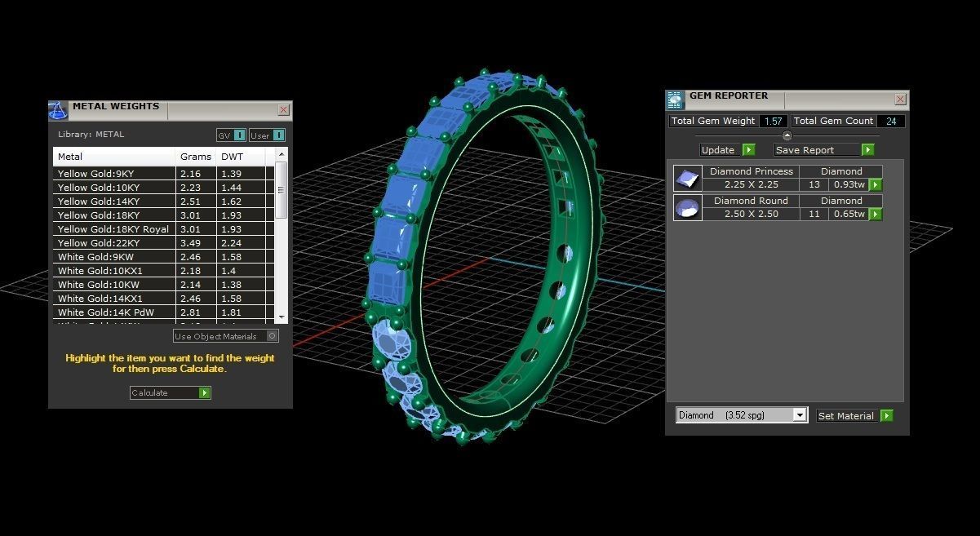Screen dimensions: 980x536
Task: Click the Calculate button
Action: pos(171,392)
